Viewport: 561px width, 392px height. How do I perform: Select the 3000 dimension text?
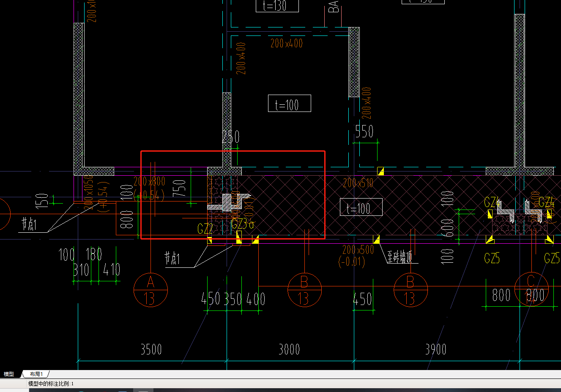pos(289,349)
